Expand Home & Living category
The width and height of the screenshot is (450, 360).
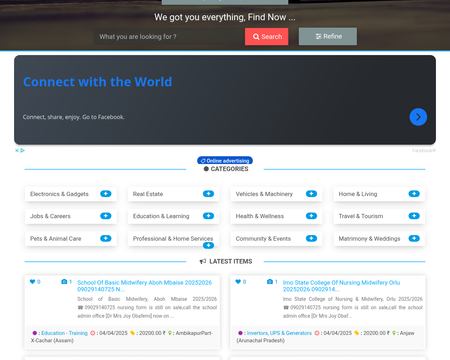(414, 194)
